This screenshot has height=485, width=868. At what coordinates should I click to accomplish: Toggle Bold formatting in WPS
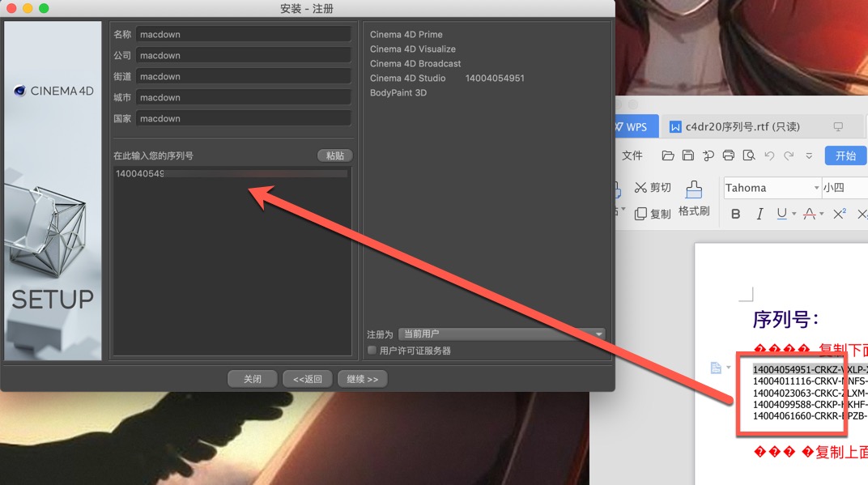click(x=736, y=214)
